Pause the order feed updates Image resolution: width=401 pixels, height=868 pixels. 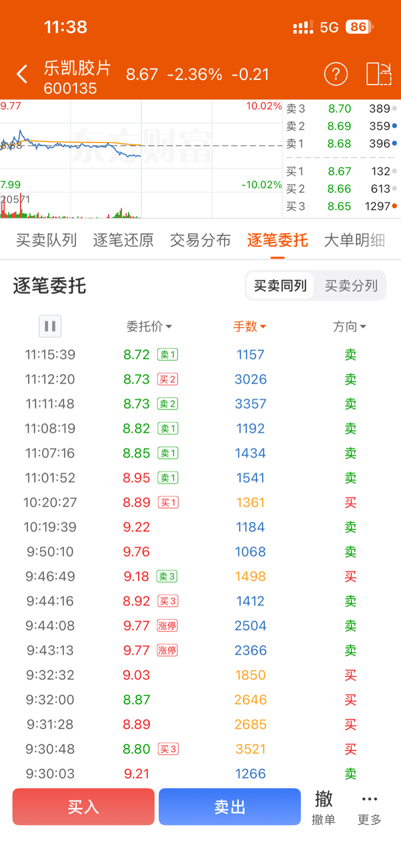(x=50, y=326)
